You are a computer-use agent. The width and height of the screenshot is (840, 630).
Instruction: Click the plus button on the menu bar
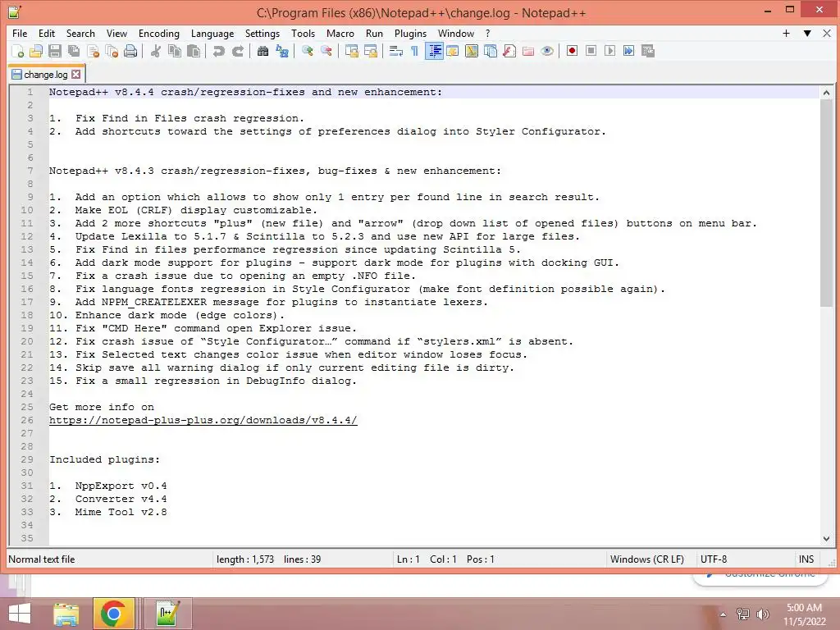787,33
